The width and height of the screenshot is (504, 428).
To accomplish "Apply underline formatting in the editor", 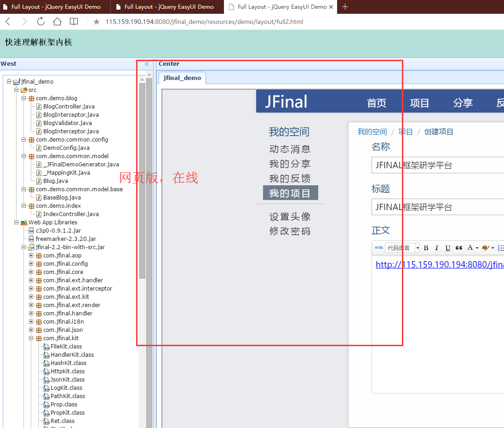I will pyautogui.click(x=447, y=248).
